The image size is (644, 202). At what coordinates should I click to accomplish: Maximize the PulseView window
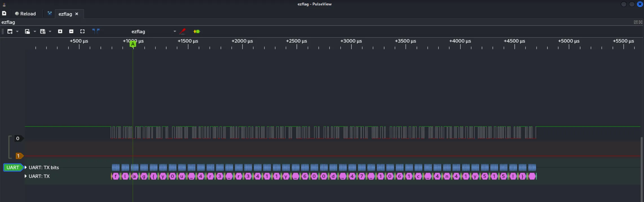tap(632, 4)
